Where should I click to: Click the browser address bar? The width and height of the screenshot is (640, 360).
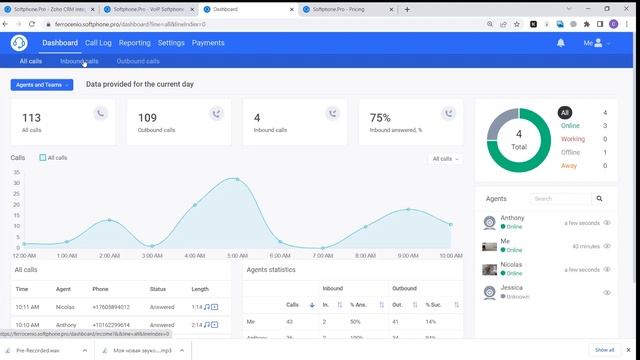[x=261, y=24]
